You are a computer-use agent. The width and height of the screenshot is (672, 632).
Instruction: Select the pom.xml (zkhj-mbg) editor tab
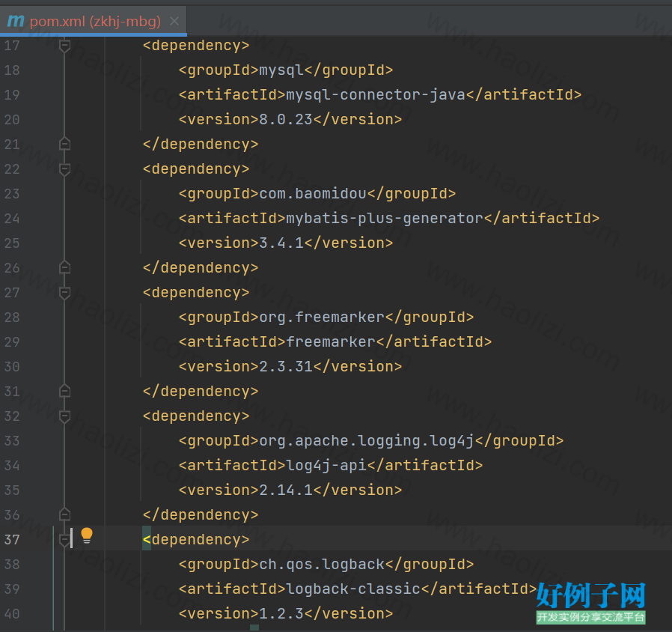[94, 20]
